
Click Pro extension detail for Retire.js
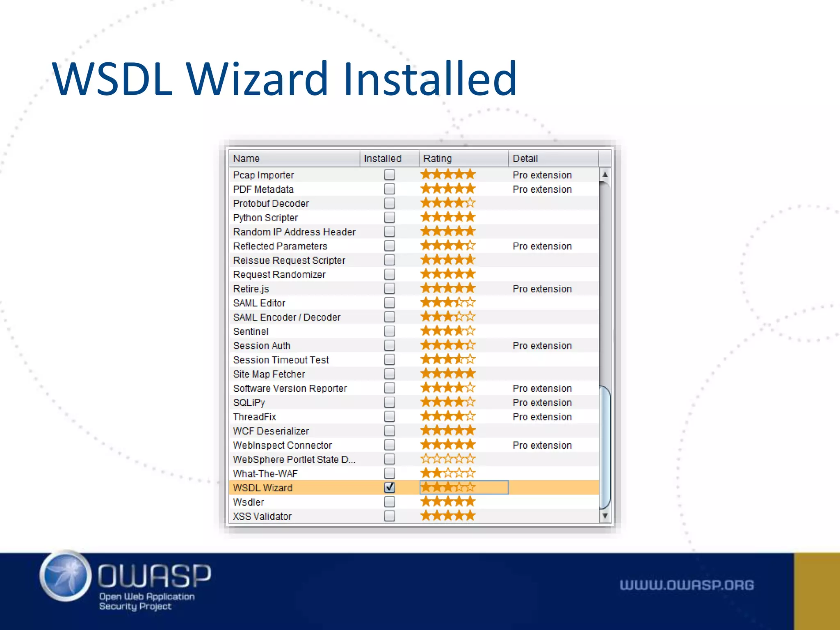click(542, 289)
